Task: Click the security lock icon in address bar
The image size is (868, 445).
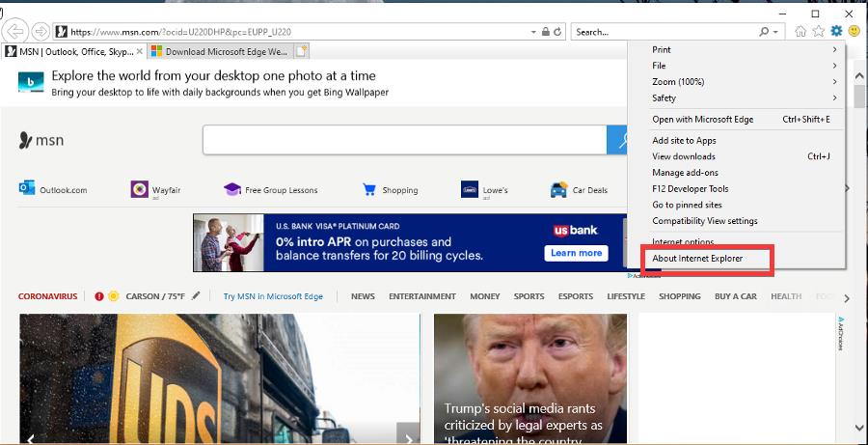Action: (546, 32)
